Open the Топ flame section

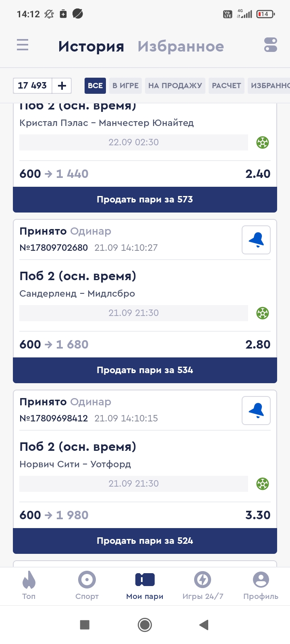click(29, 585)
